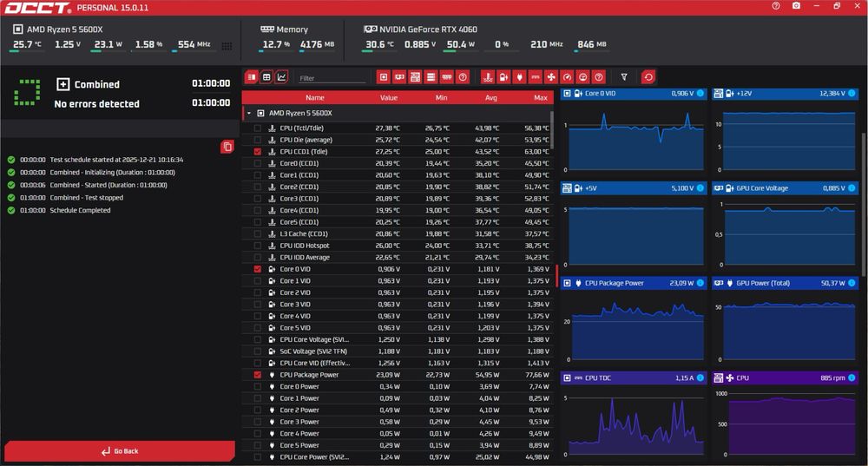Click blue dot on GPU Core Voltage graph

[852, 188]
